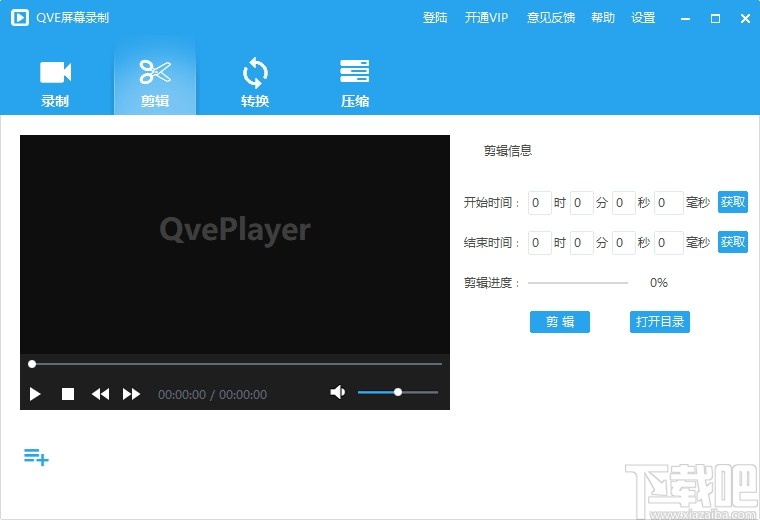The height and width of the screenshot is (520, 760).
Task: Open 设置 settings
Action: (x=643, y=18)
